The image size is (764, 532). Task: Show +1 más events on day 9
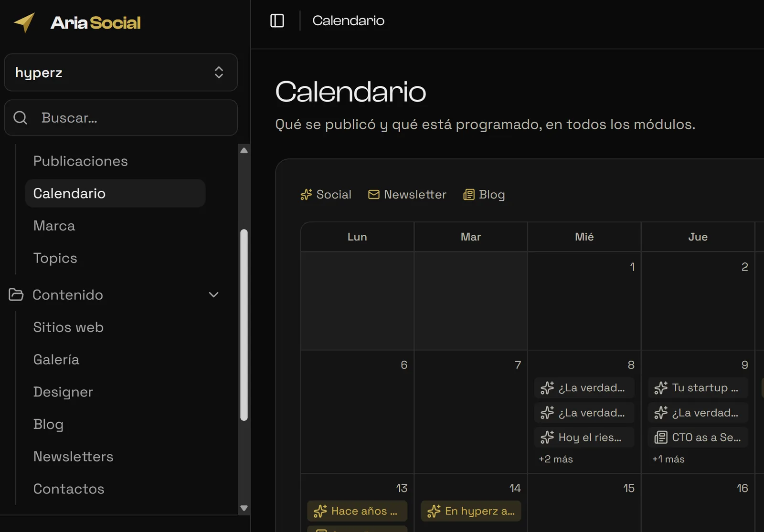pyautogui.click(x=668, y=459)
